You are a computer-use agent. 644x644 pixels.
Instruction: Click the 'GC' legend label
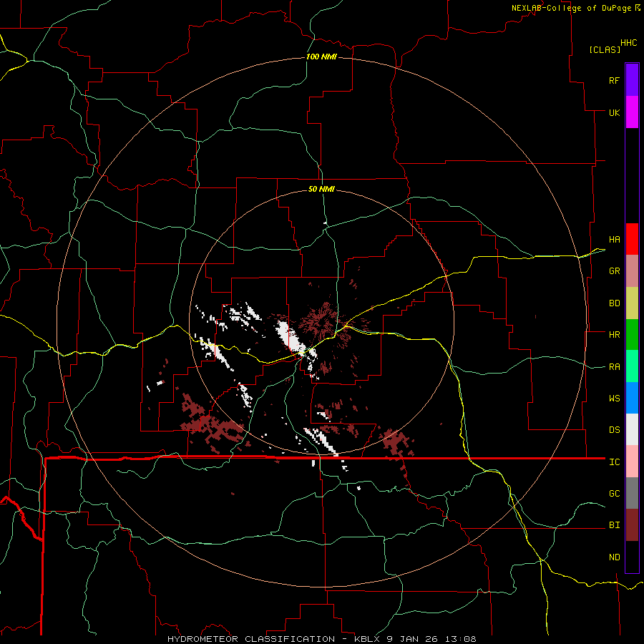(x=614, y=494)
